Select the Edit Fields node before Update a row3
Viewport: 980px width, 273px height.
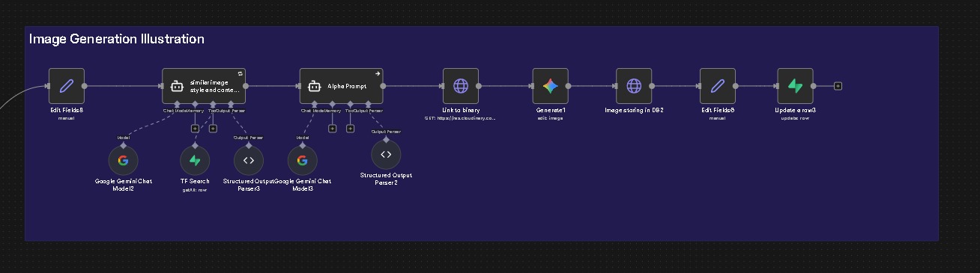718,86
